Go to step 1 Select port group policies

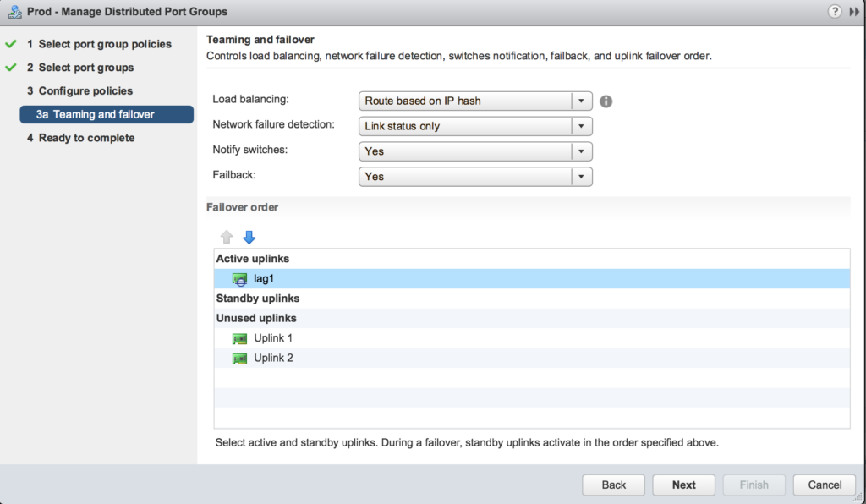(100, 44)
